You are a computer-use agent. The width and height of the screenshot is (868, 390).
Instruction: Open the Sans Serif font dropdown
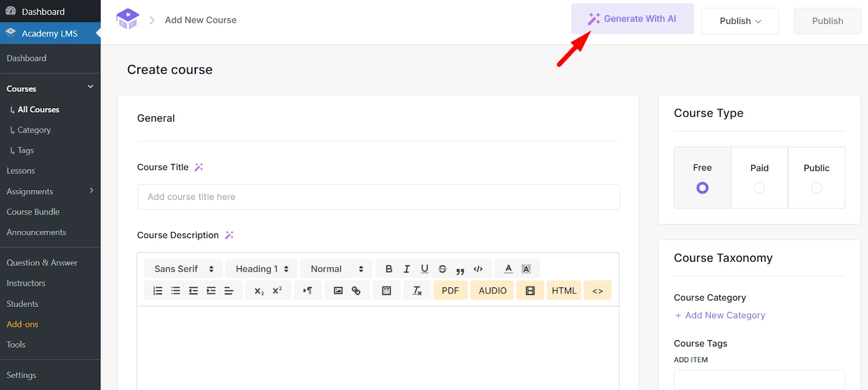[x=183, y=269]
